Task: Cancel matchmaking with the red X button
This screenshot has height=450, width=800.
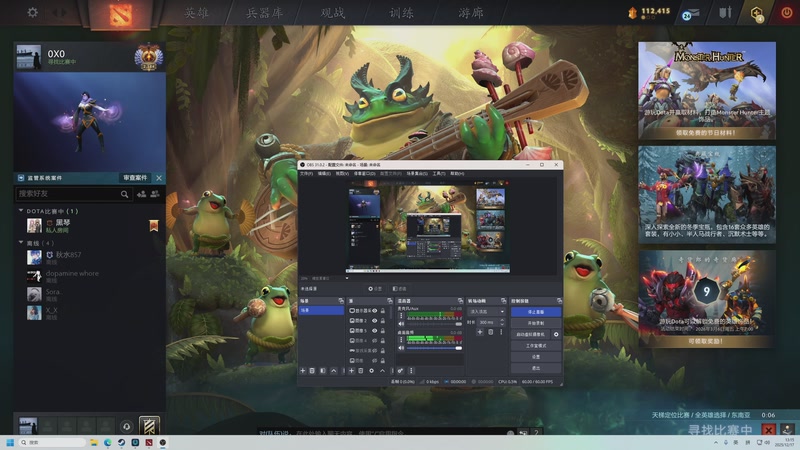Action: pyautogui.click(x=768, y=430)
